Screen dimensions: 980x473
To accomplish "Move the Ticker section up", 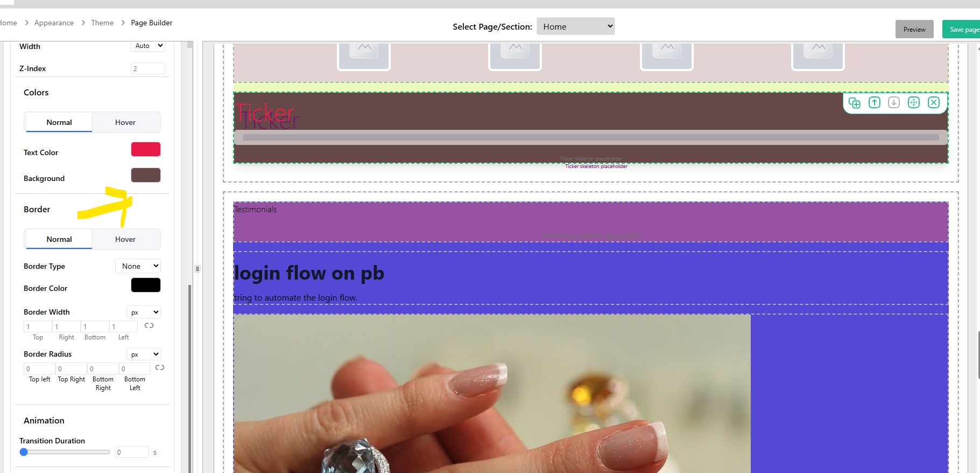I will [875, 102].
